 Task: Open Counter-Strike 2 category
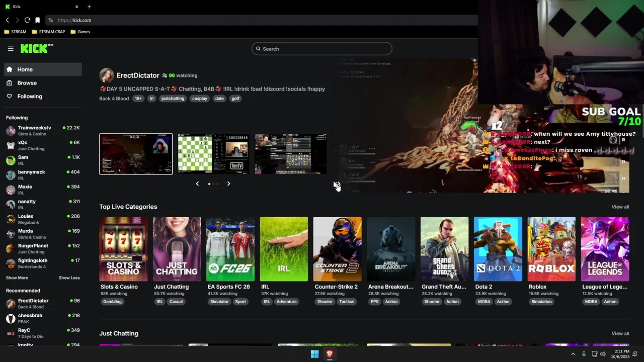[338, 249]
